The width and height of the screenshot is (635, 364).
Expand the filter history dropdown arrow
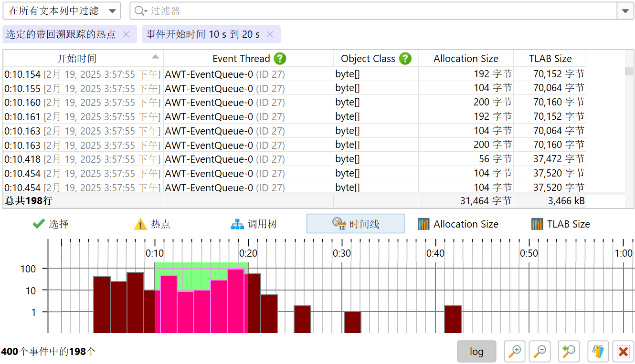(x=625, y=11)
